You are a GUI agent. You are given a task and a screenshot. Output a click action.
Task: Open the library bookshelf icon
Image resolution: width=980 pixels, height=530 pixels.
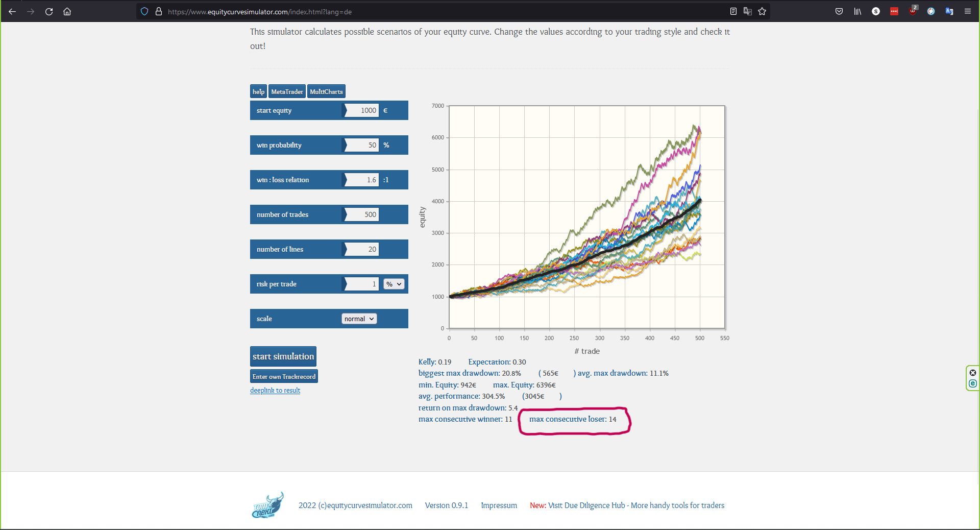pos(857,11)
